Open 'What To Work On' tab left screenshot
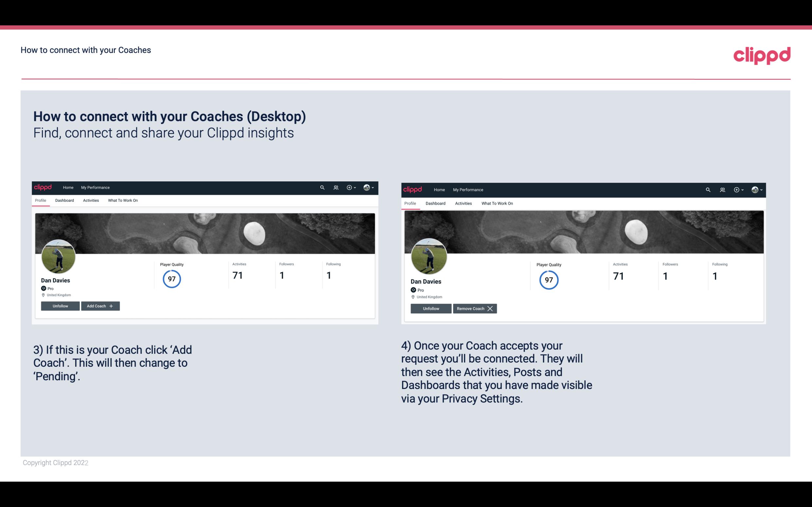 tap(122, 200)
